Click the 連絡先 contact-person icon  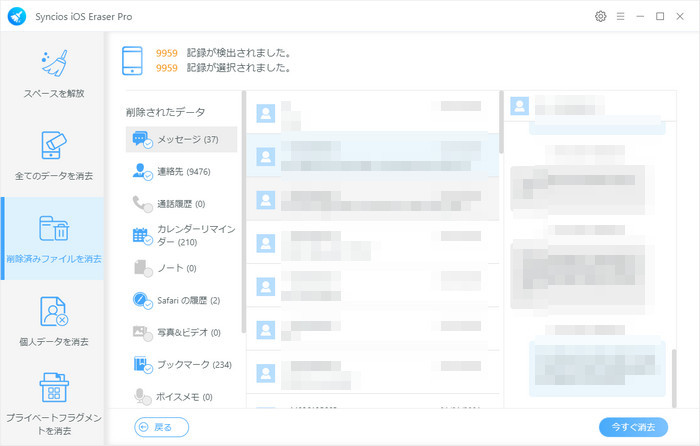tap(142, 172)
